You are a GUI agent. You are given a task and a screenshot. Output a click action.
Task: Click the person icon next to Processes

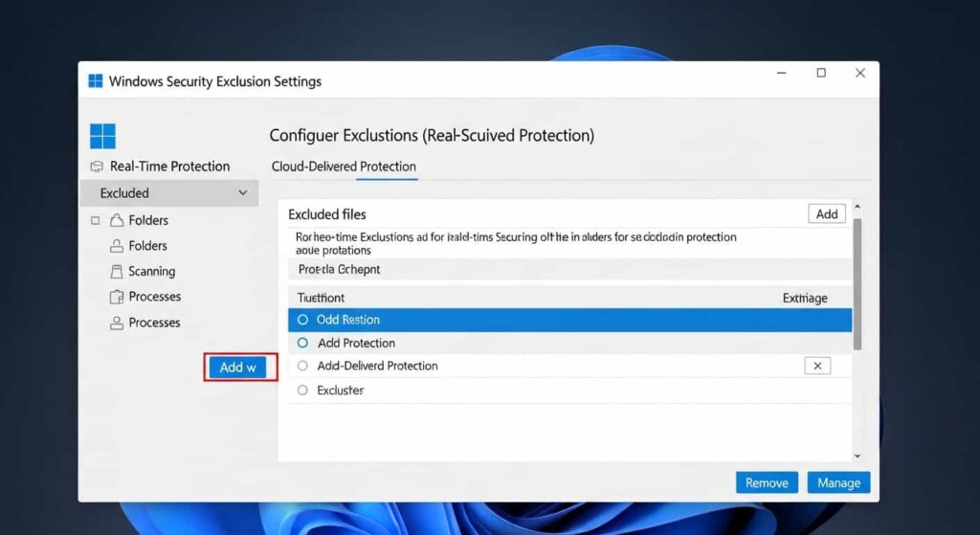[116, 323]
